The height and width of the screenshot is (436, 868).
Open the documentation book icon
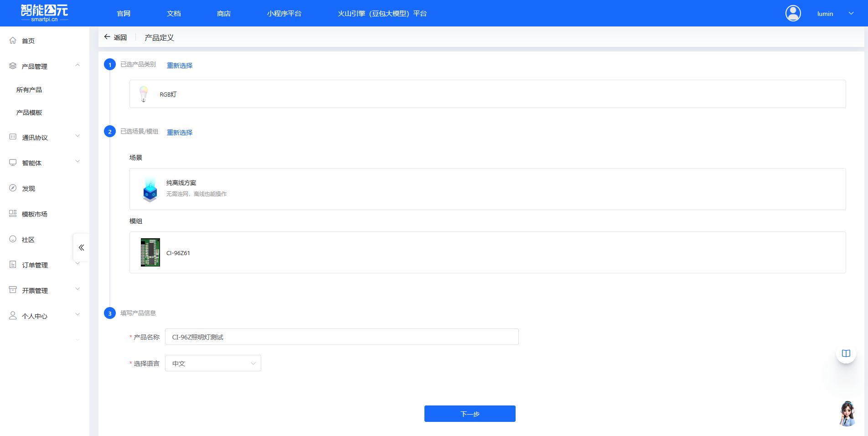pyautogui.click(x=846, y=354)
